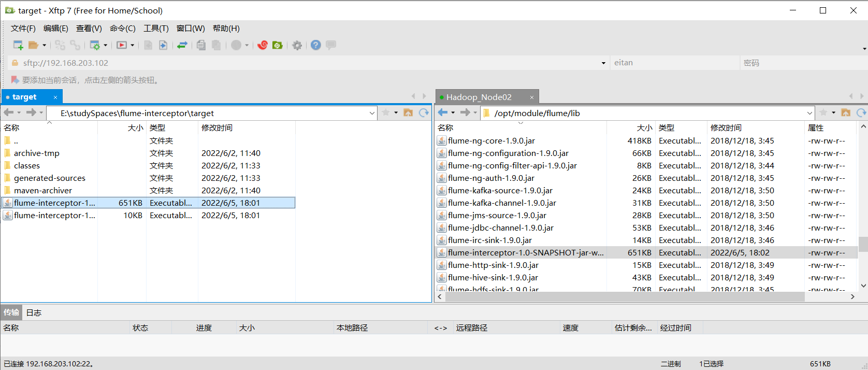The width and height of the screenshot is (868, 370).
Task: Click forward arrow in local pane
Action: 31,112
